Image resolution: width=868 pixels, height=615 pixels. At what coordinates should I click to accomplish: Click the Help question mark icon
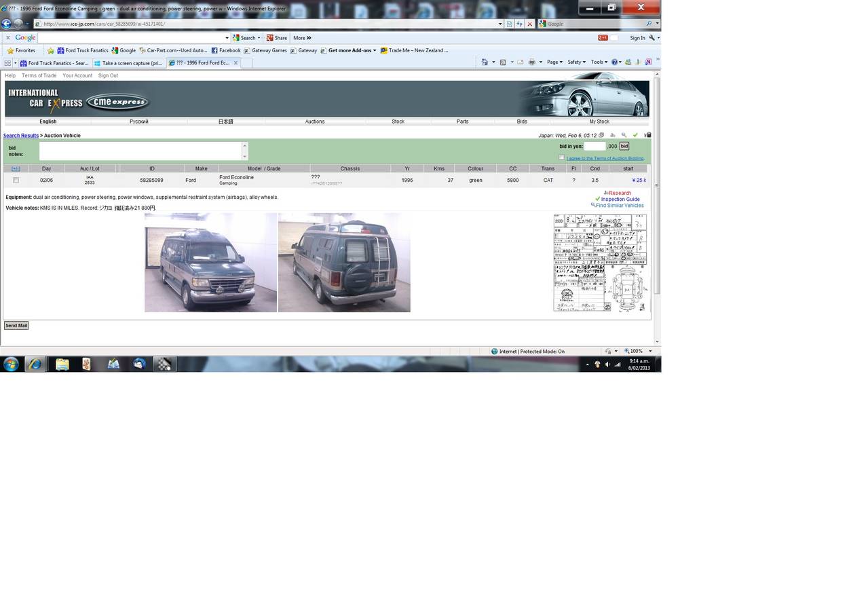[615, 62]
